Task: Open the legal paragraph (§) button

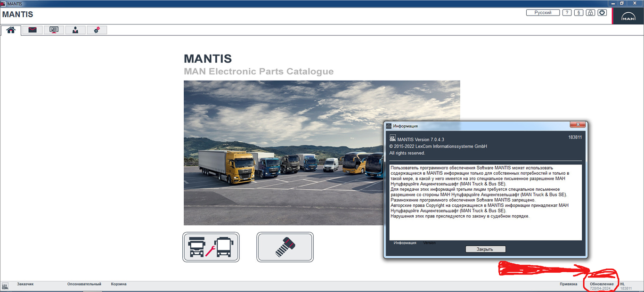Action: (579, 13)
